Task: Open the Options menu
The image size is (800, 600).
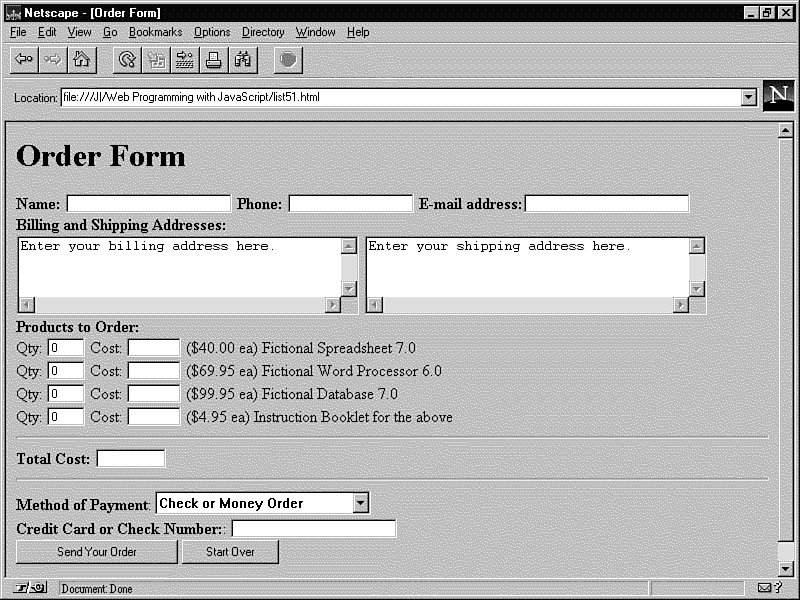Action: 212,32
